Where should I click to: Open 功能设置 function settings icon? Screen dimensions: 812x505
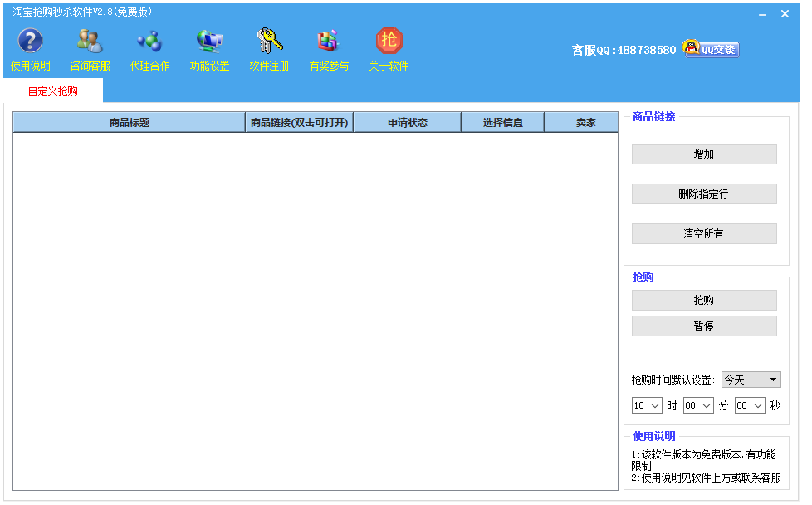pos(209,42)
